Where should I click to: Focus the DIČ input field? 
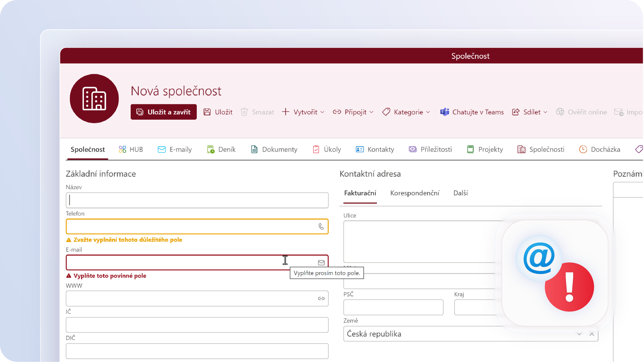pos(197,351)
